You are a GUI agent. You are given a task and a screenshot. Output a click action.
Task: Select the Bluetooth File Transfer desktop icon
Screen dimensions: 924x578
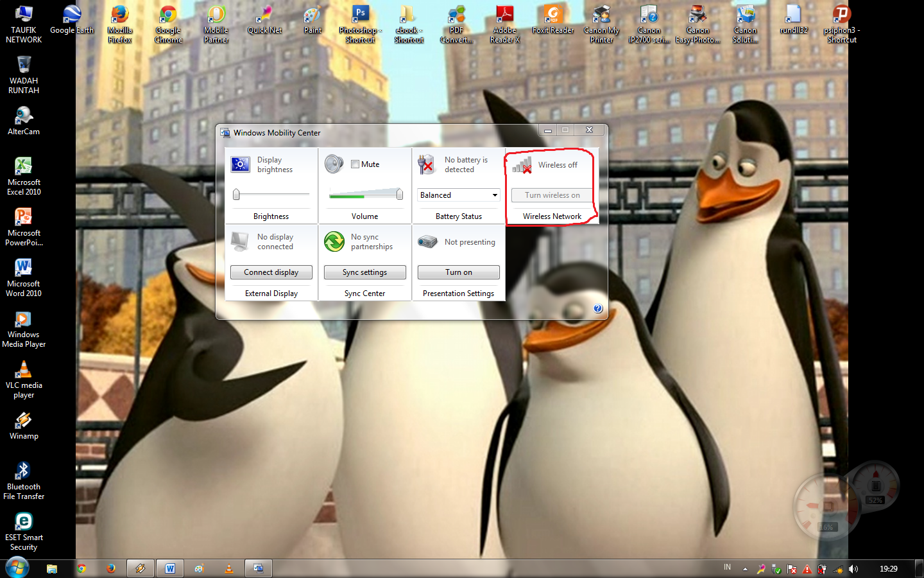click(24, 481)
